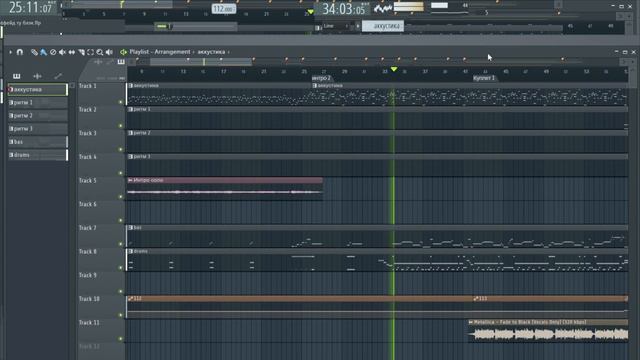This screenshot has width=640, height=360.
Task: Open the ритм 2 clip menu on Track 3
Action: click(x=131, y=133)
